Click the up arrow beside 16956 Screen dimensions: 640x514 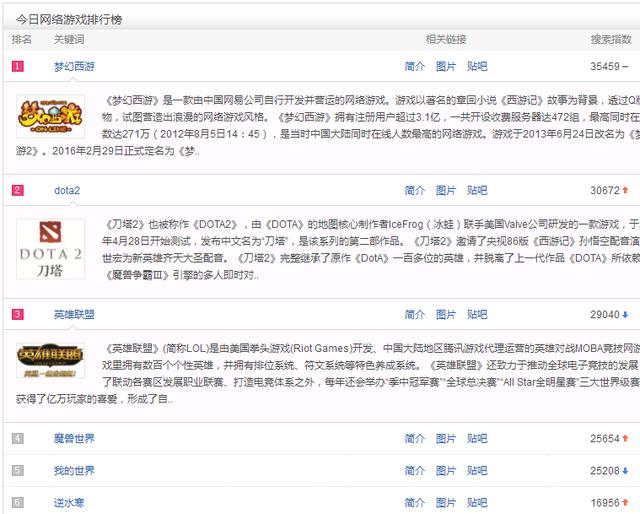click(x=625, y=503)
